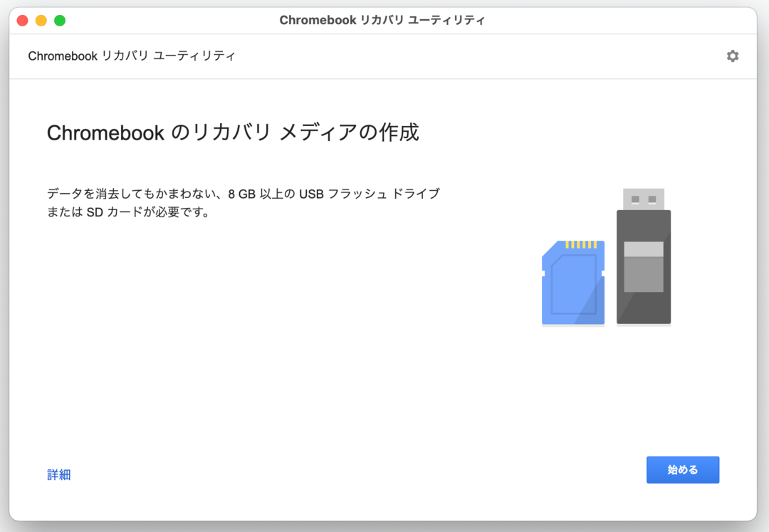Click the header label Chromebook リカバリ ユーティリティ
Screen dimensions: 769x532
(132, 56)
